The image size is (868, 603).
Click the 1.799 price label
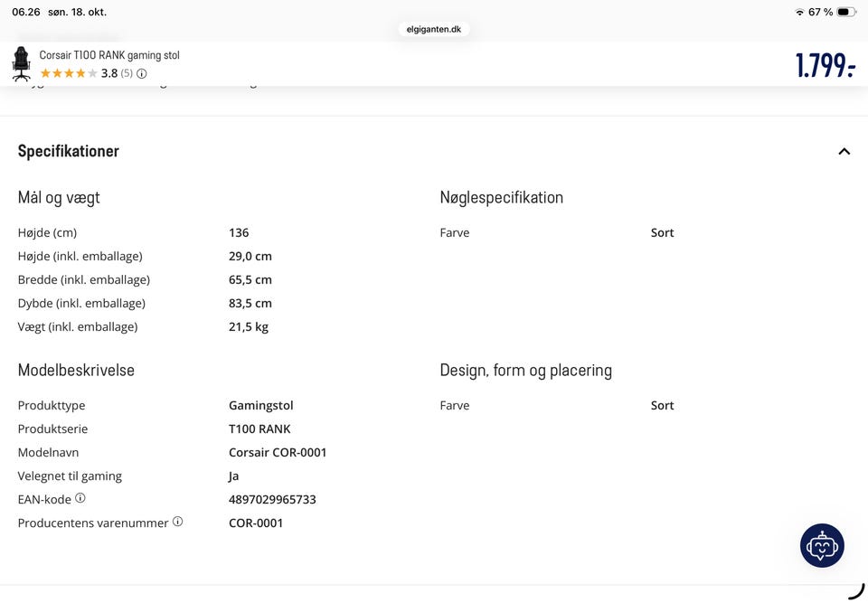825,65
